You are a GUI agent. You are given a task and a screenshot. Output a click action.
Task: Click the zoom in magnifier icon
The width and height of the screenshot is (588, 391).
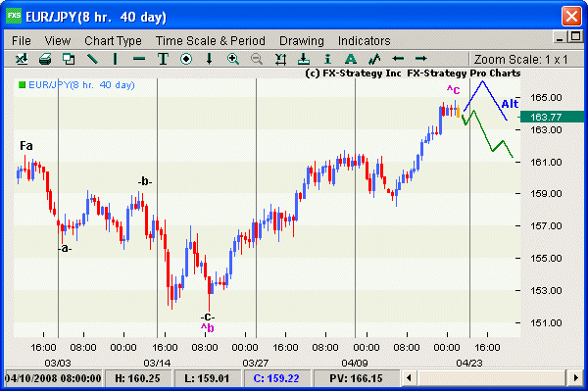[x=233, y=59]
